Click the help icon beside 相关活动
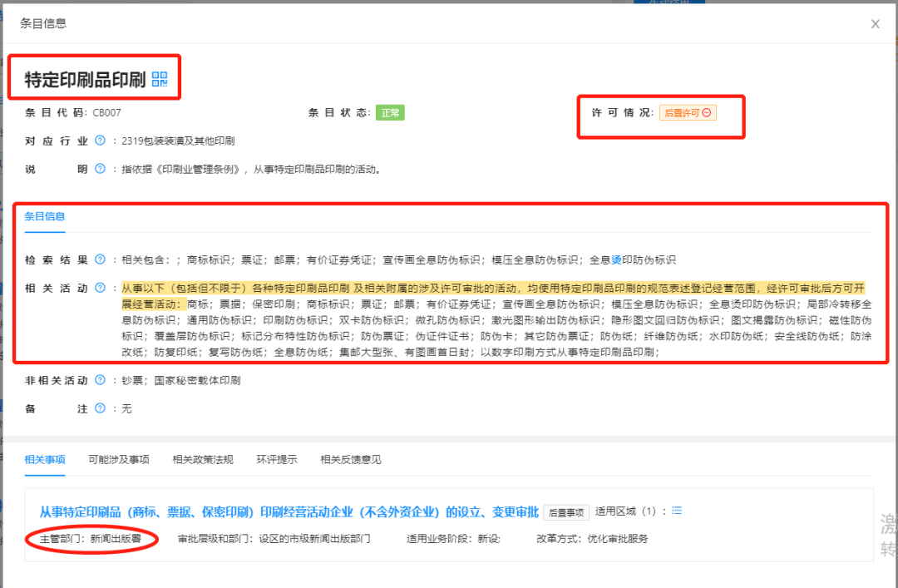This screenshot has height=588, width=898. pyautogui.click(x=101, y=288)
